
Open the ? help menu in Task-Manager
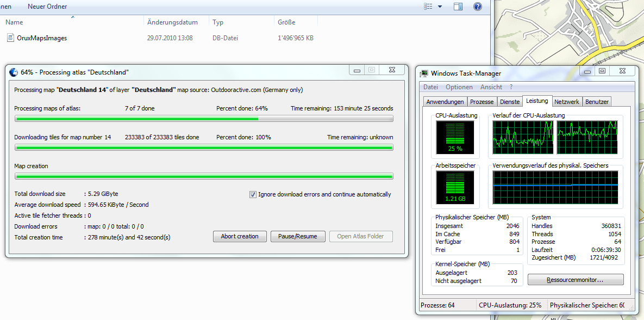[x=511, y=87]
